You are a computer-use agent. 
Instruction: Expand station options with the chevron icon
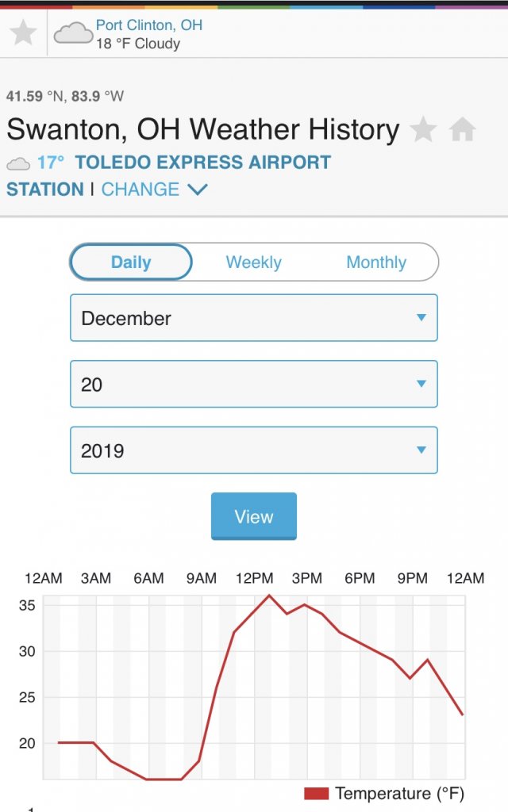pyautogui.click(x=198, y=190)
